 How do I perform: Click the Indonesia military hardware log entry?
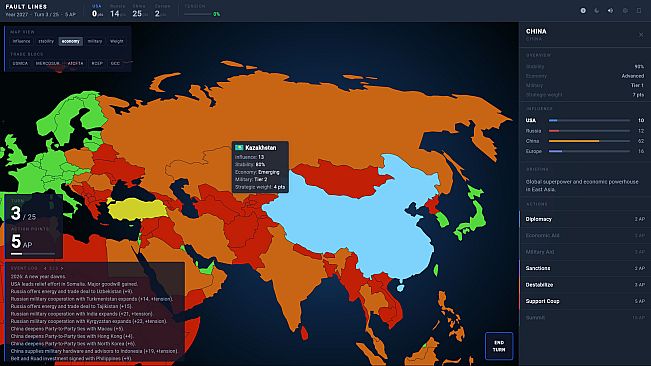point(94,351)
